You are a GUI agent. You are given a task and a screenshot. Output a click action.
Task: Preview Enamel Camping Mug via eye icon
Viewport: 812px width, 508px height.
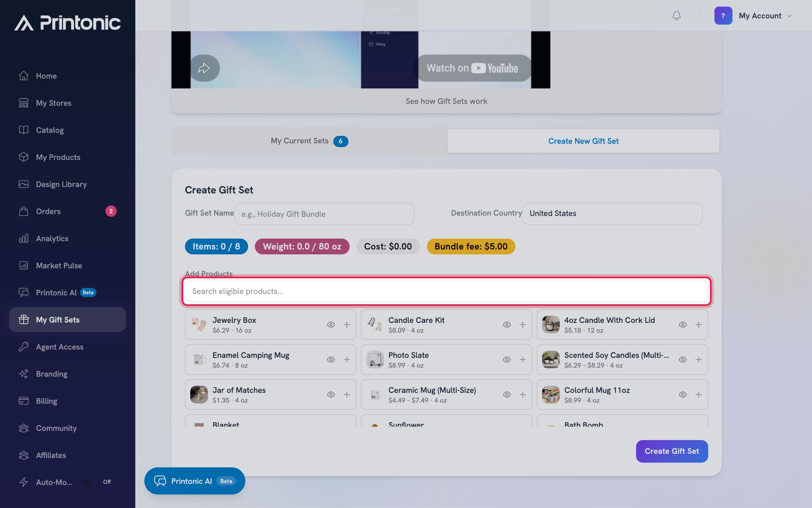[x=331, y=359]
